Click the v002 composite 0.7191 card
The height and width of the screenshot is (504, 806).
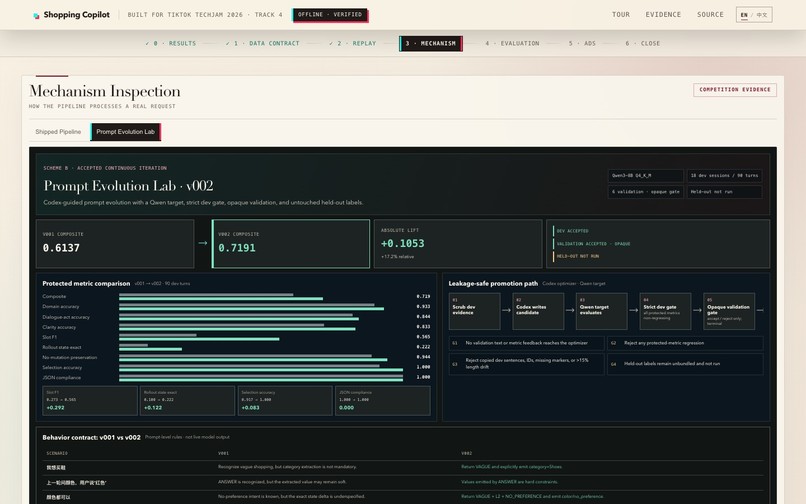tap(290, 244)
